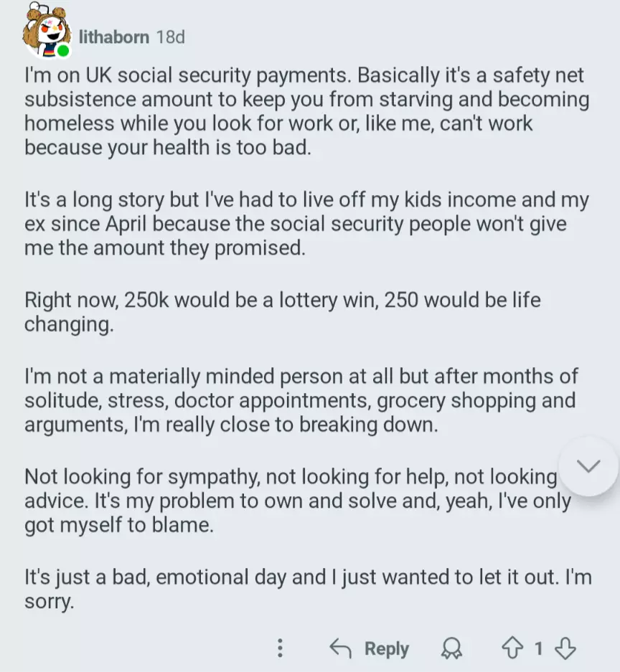Open the three-dot more options menu
The width and height of the screenshot is (620, 672).
(280, 648)
